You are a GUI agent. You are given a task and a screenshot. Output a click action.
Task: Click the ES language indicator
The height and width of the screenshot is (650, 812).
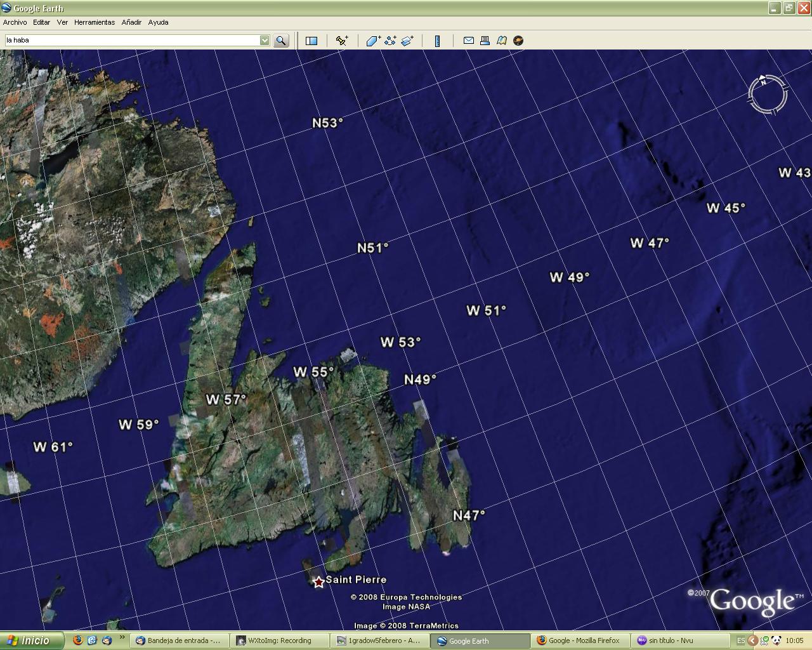point(741,640)
